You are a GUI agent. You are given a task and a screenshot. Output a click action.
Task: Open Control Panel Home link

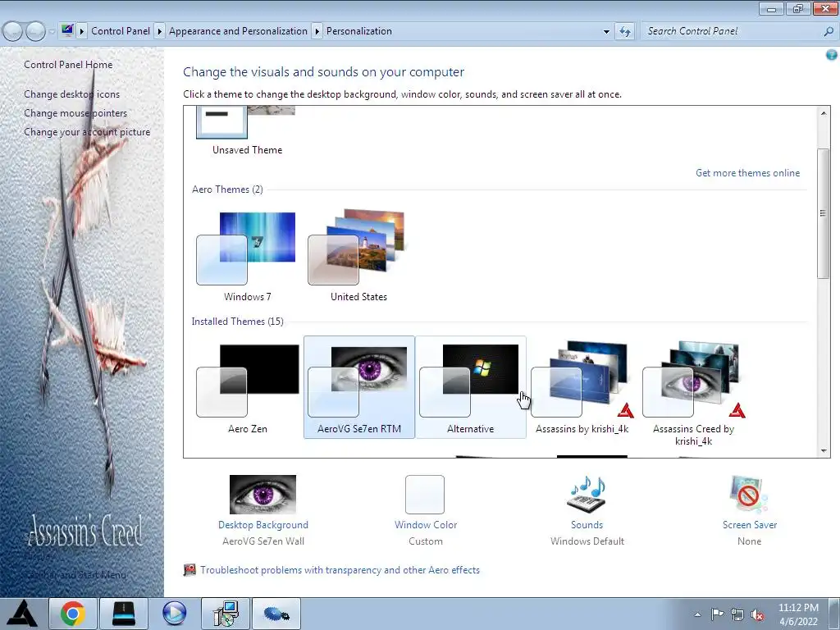point(68,65)
